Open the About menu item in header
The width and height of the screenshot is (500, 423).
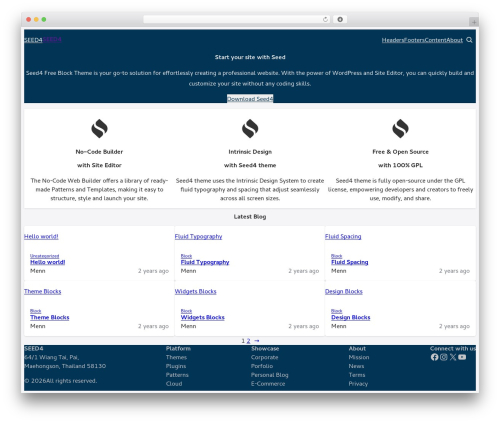tap(454, 40)
